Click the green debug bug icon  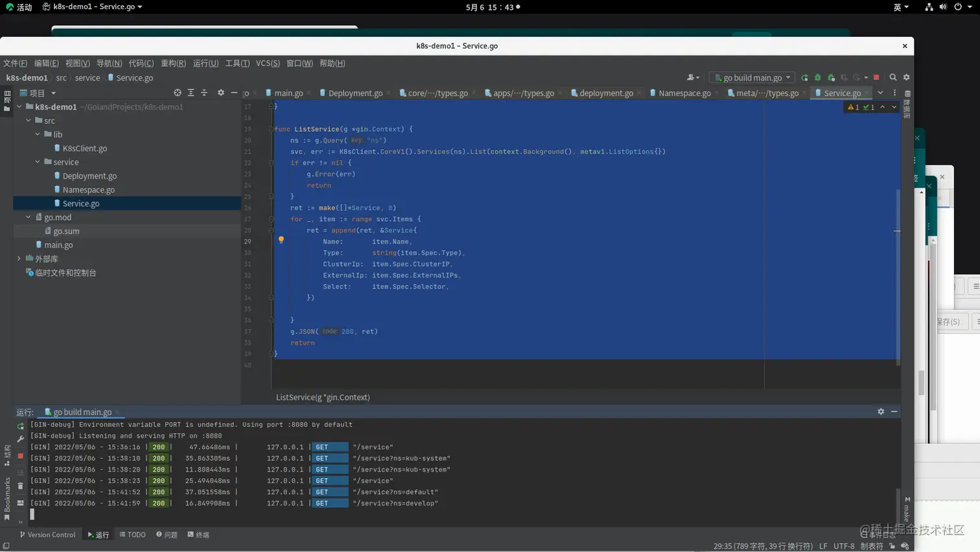(x=818, y=77)
